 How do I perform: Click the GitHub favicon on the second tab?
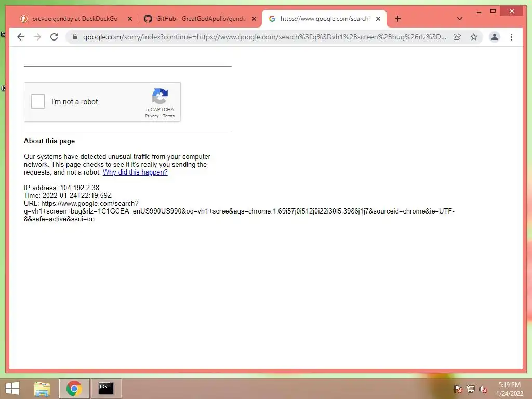click(148, 19)
